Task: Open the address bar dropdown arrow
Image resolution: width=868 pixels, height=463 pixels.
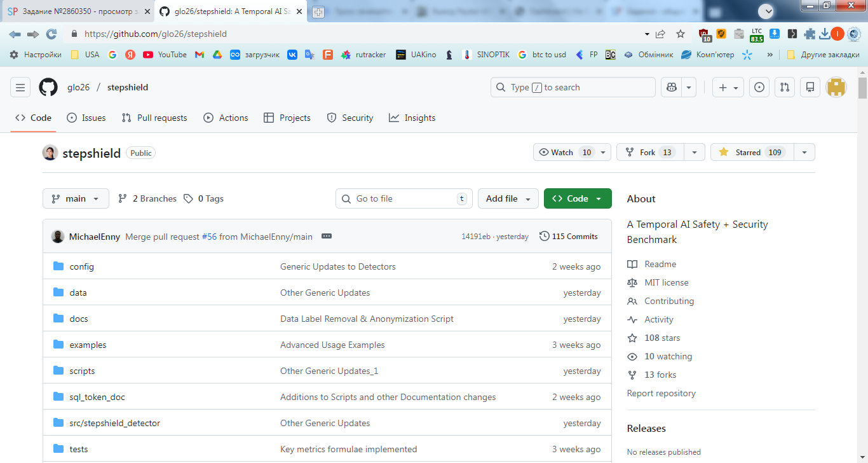Action: pyautogui.click(x=647, y=34)
